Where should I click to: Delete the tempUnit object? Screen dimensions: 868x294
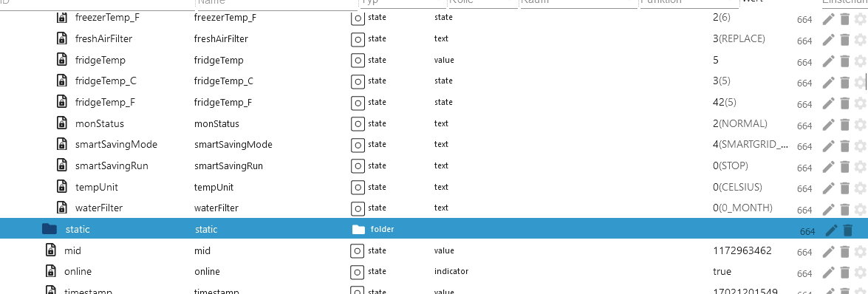[x=844, y=188]
